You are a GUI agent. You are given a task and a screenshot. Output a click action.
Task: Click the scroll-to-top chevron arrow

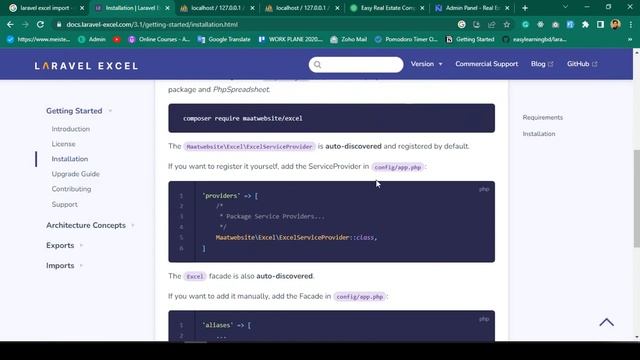tap(607, 322)
